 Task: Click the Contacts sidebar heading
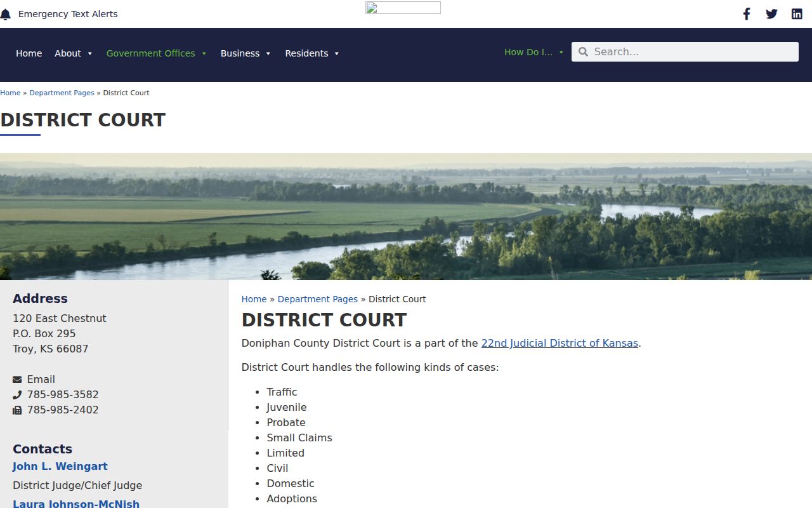tap(43, 449)
